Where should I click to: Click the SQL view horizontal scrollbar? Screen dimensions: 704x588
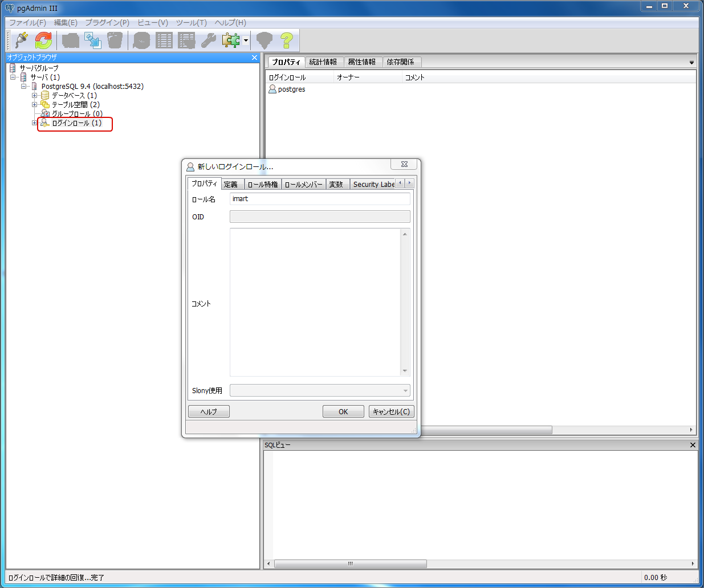coord(351,563)
